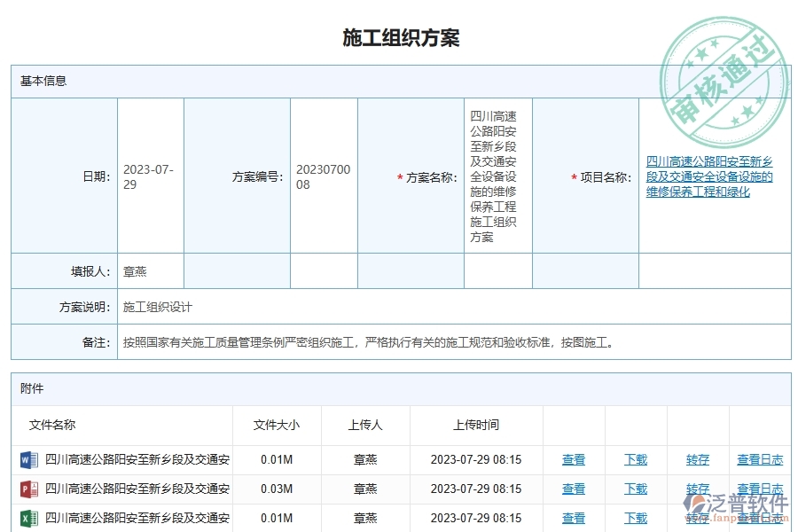Click 查看 on the first attachment row

pyautogui.click(x=574, y=459)
